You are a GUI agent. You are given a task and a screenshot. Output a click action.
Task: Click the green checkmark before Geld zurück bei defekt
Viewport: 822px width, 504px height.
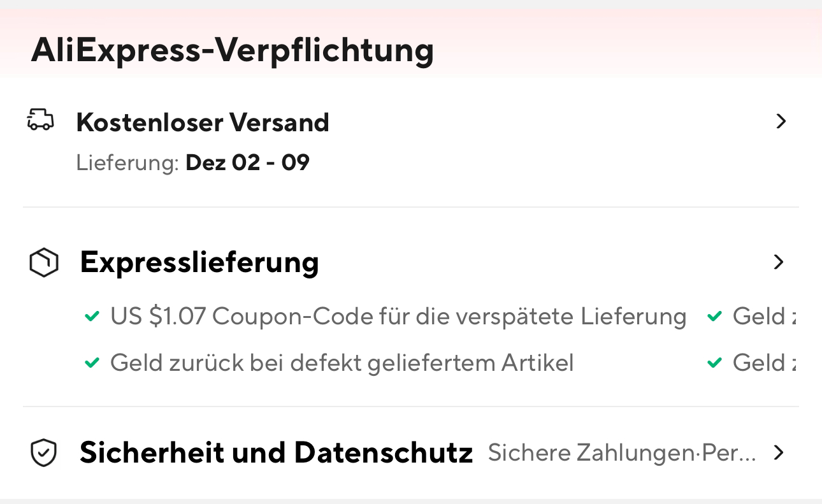(92, 363)
